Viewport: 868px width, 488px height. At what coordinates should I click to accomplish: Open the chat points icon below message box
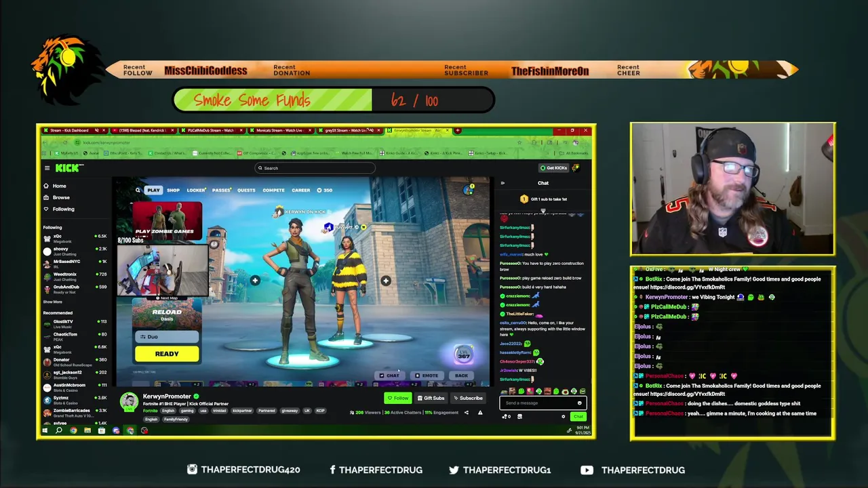click(x=505, y=416)
